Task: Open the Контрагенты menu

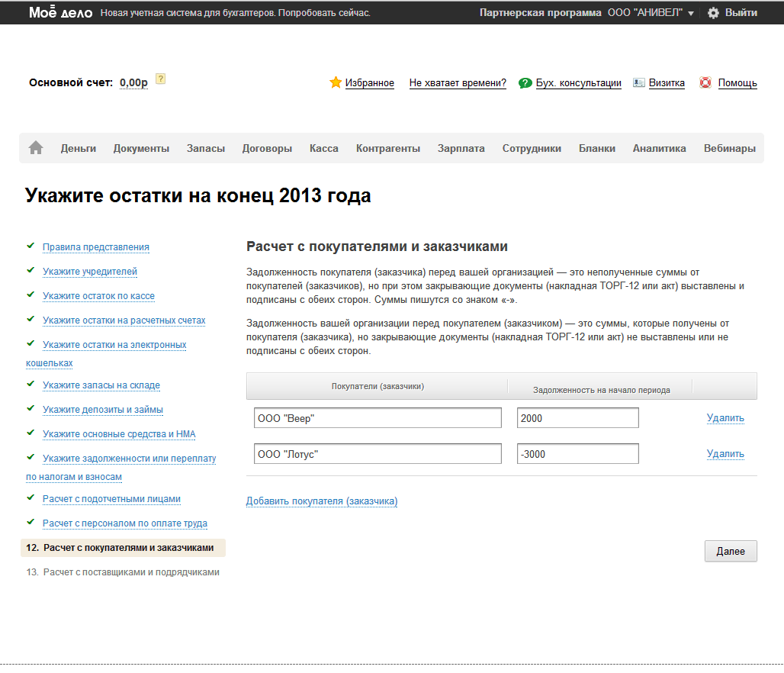Action: pyautogui.click(x=388, y=148)
